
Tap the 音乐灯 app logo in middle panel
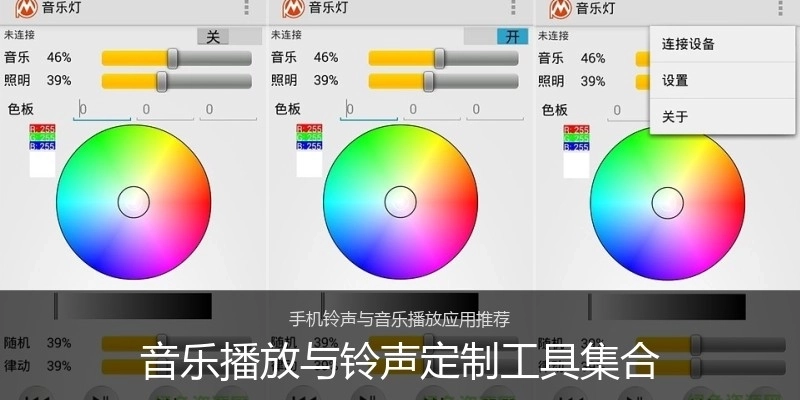tap(293, 8)
